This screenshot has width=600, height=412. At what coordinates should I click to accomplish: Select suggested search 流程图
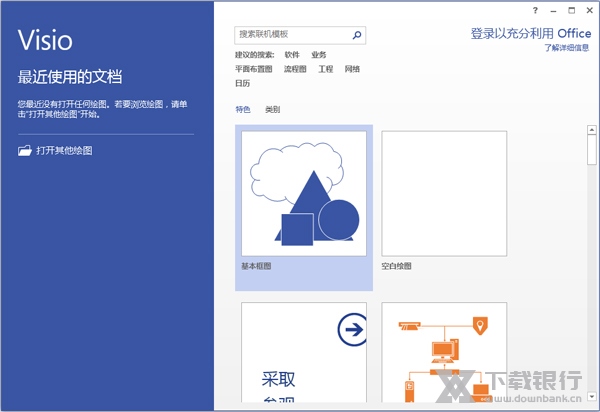click(x=295, y=69)
